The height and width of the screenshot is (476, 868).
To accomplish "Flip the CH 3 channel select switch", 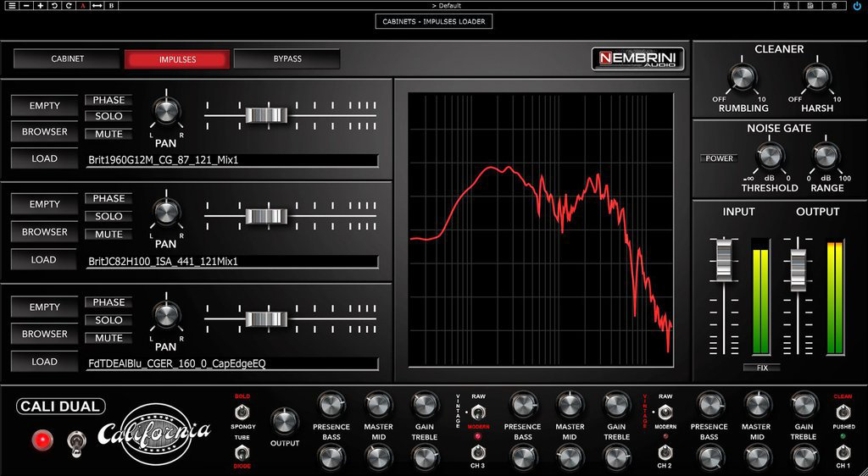I will tap(478, 452).
